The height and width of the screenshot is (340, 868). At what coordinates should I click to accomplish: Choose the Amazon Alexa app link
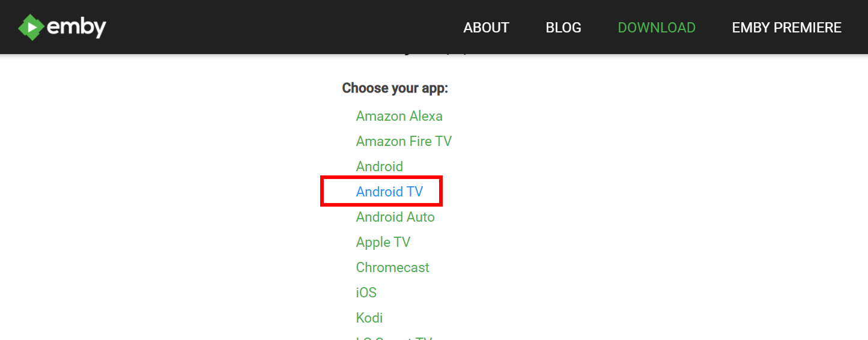(399, 116)
